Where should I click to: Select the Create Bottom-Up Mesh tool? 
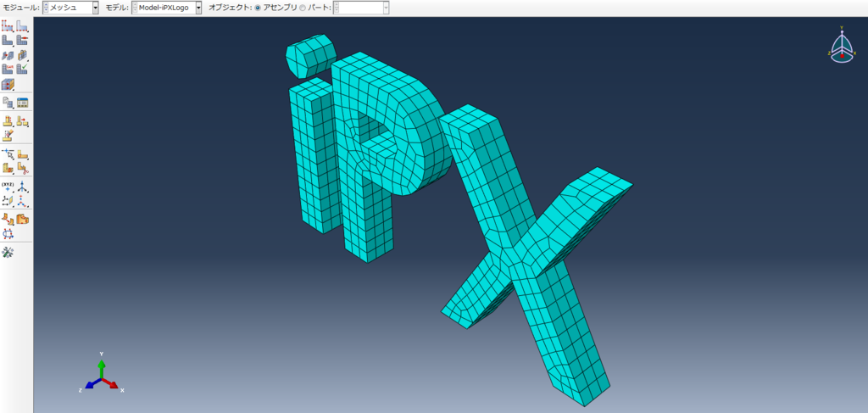point(22,54)
